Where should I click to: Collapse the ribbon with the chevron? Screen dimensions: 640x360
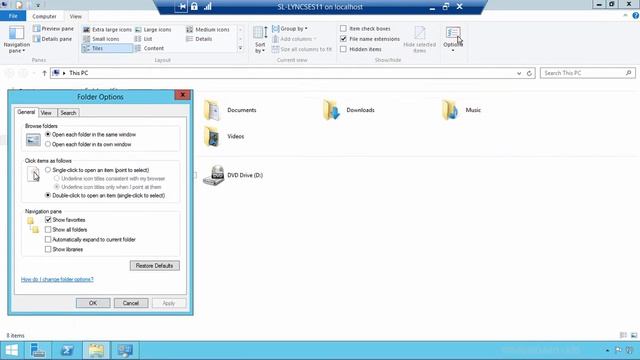tap(625, 16)
